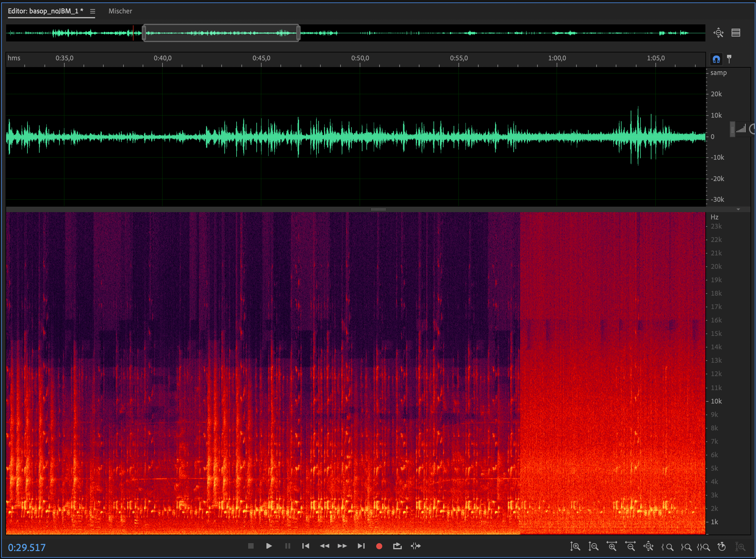Open the Editor panel hamburger menu

click(x=92, y=11)
